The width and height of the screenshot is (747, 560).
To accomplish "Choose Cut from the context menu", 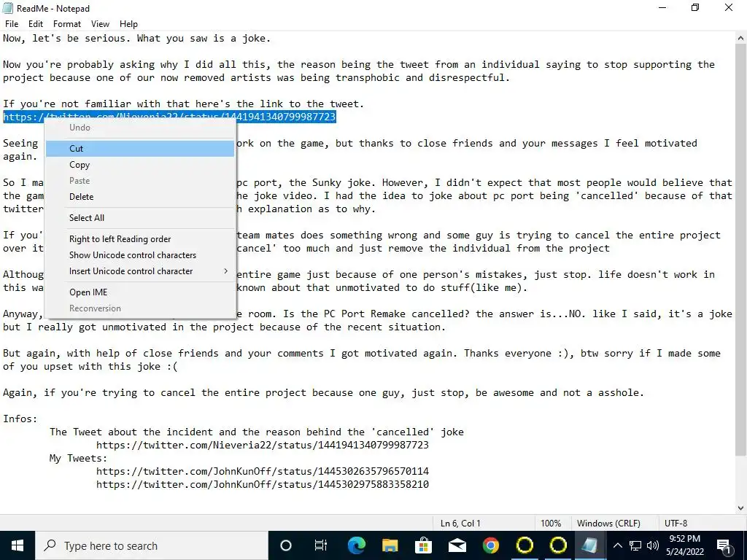I will pos(140,149).
